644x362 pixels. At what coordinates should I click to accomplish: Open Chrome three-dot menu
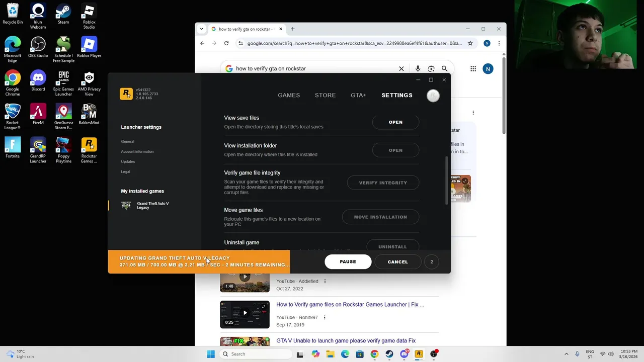[x=499, y=43]
